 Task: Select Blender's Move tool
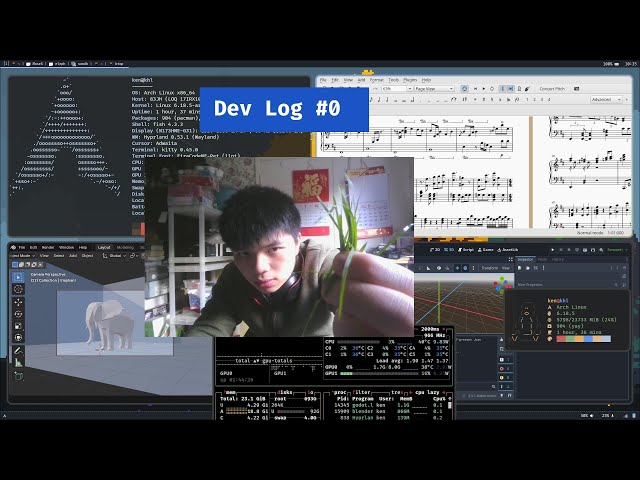[x=18, y=302]
